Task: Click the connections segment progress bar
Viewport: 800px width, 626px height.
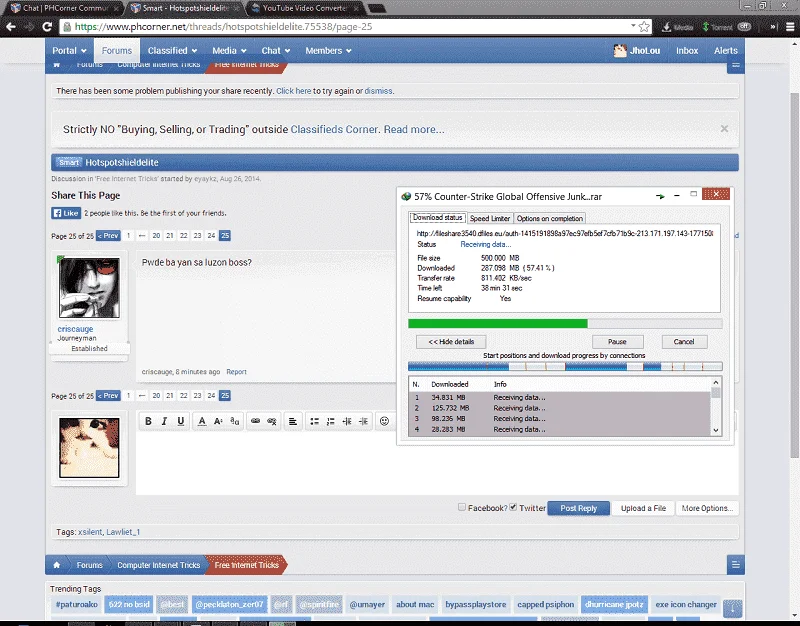Action: 565,366
